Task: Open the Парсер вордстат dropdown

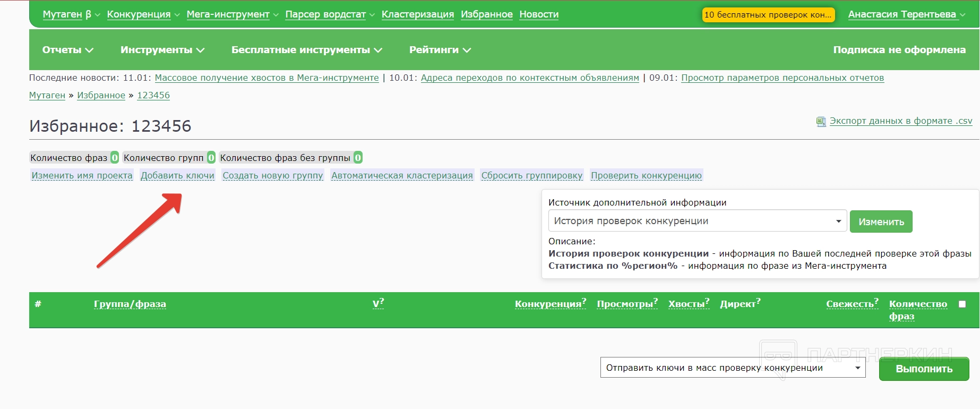Action: [x=330, y=14]
